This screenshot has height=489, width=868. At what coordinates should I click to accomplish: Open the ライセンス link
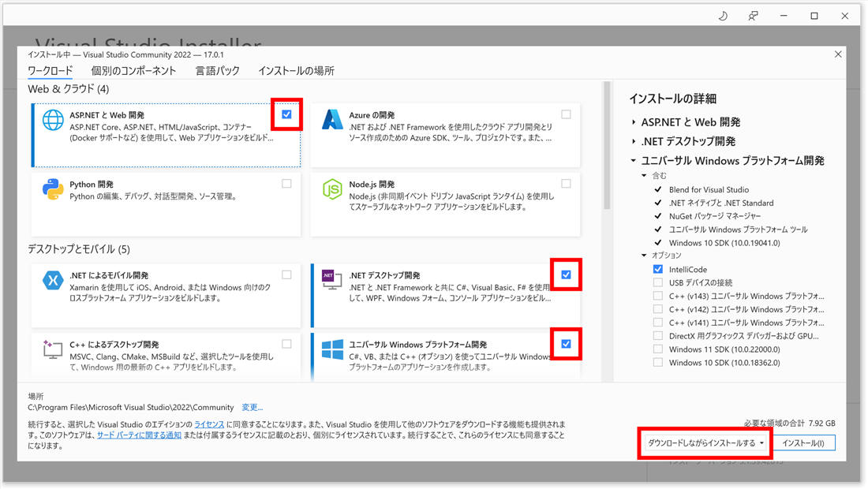point(209,424)
